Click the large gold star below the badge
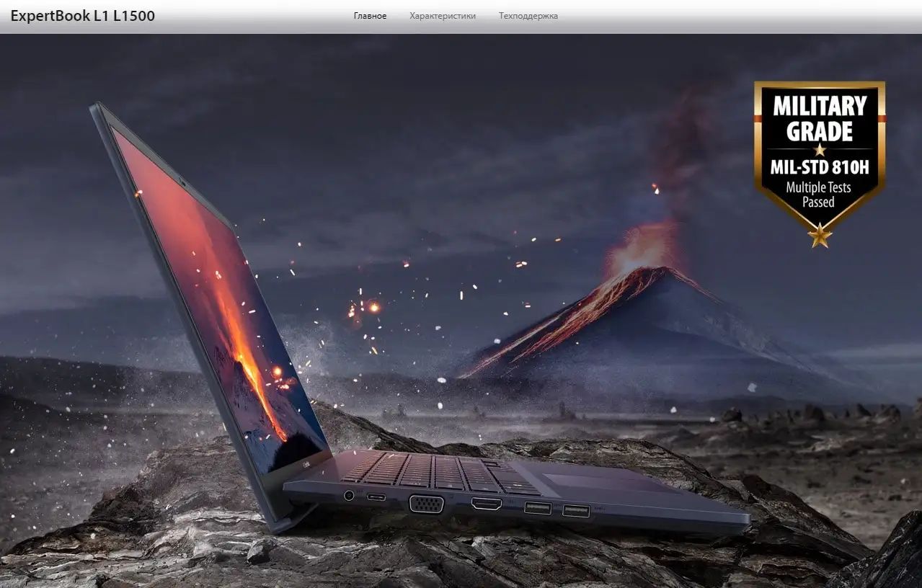Image resolution: width=922 pixels, height=588 pixels. click(x=820, y=235)
